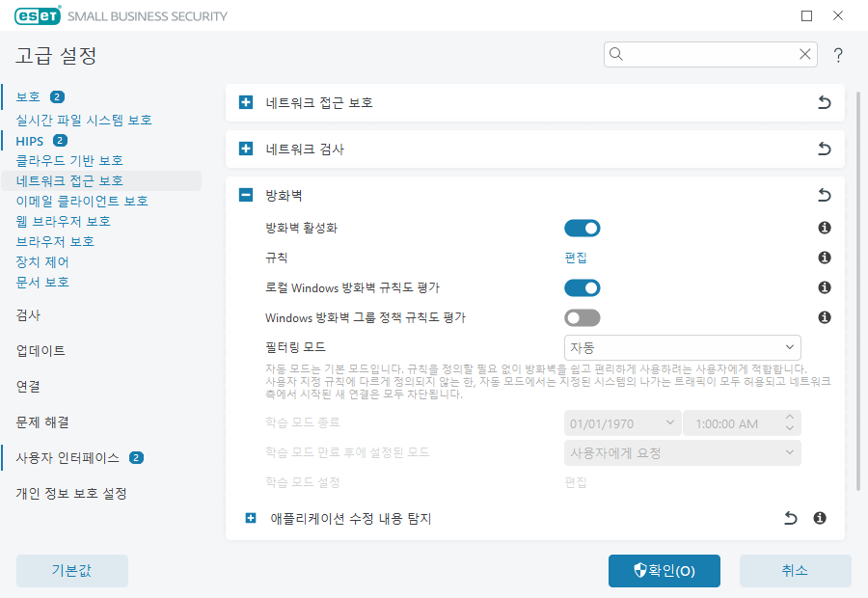Clear the search box with the X icon
The image size is (868, 598).
(x=804, y=55)
